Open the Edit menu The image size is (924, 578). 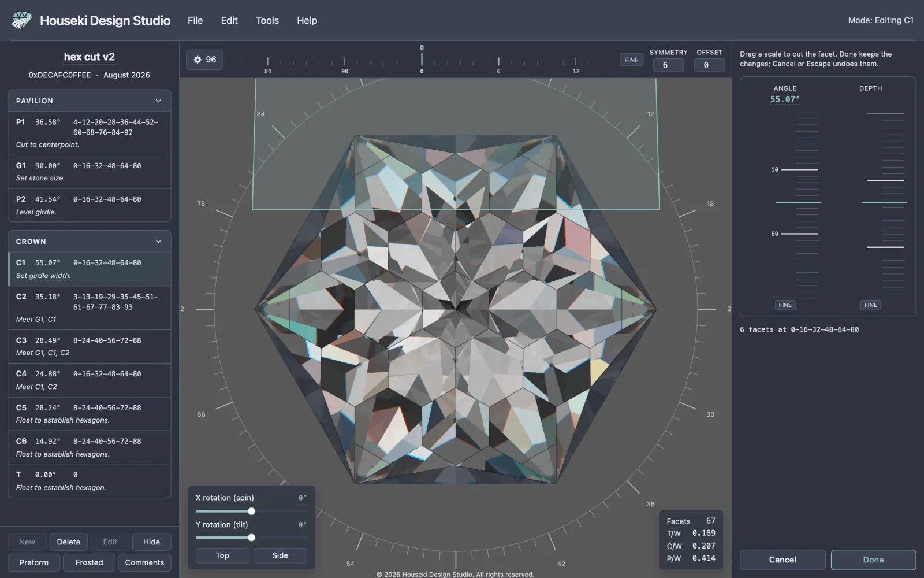coord(229,20)
